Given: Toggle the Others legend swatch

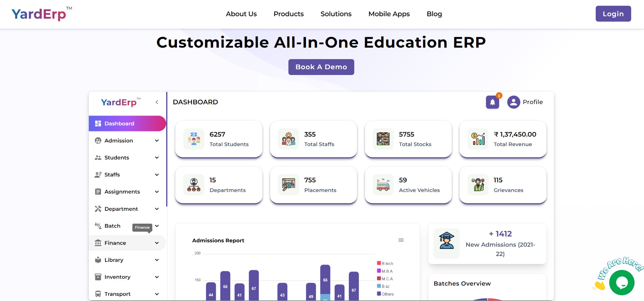Looking at the screenshot, I should [x=379, y=294].
